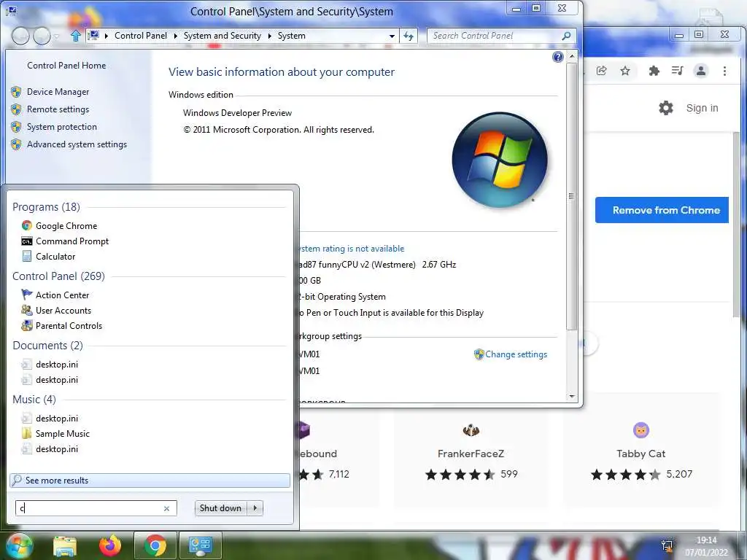Click scrollbar up arrow in System window
Viewport: 747px width, 560px height.
coord(572,56)
